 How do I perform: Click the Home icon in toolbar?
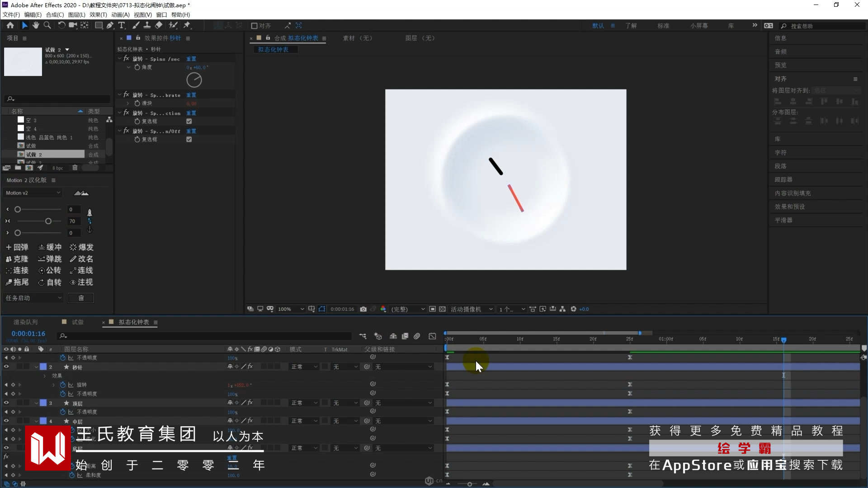[10, 25]
